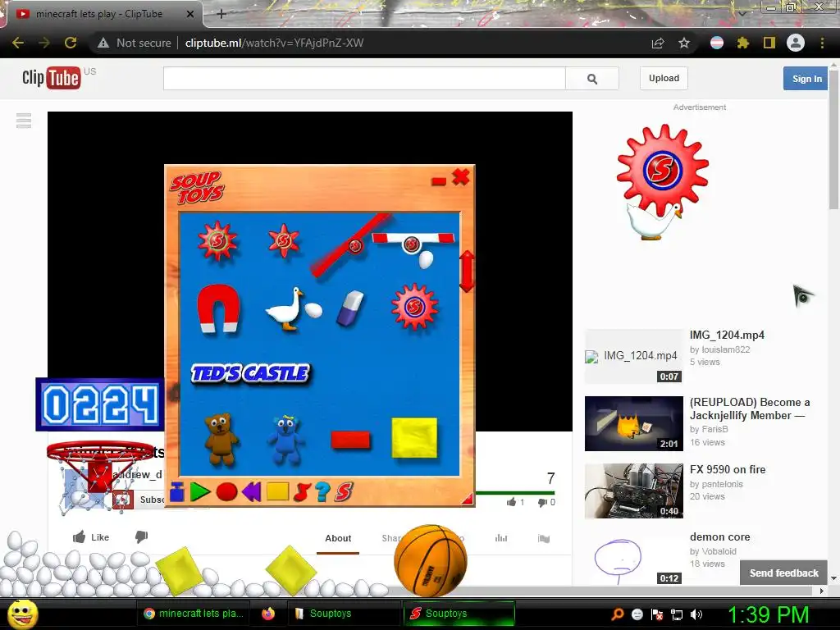Select the yellow cushion block toy
Image resolution: width=840 pixels, height=630 pixels.
tap(414, 438)
